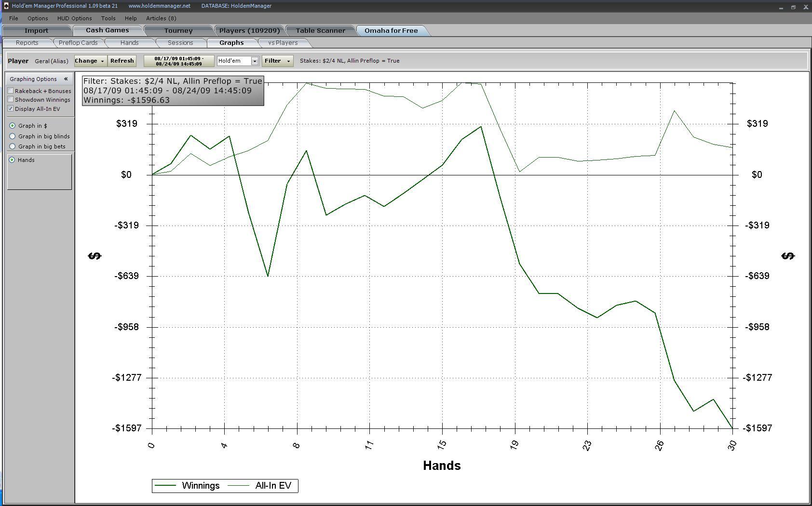Switch to the Tourney tab
Image resolution: width=812 pixels, height=506 pixels.
[x=178, y=30]
